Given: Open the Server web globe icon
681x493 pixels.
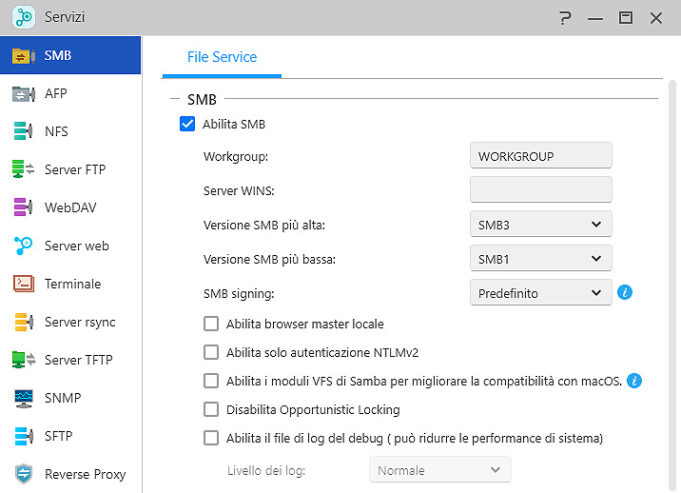Looking at the screenshot, I should point(24,246).
